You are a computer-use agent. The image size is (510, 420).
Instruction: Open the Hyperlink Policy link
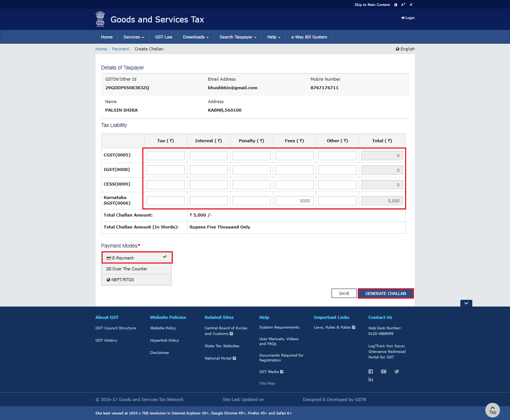click(164, 340)
